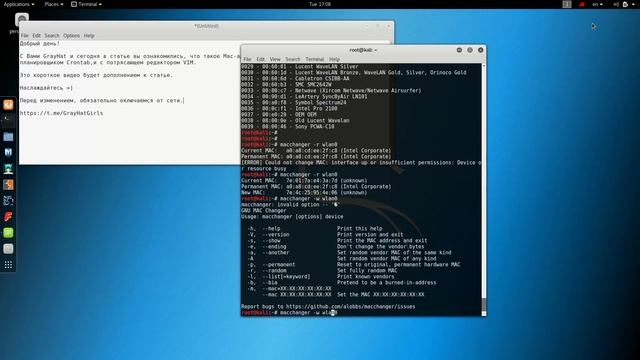Click the '--another' option row in terminal
The image size is (640, 360).
tap(349, 253)
